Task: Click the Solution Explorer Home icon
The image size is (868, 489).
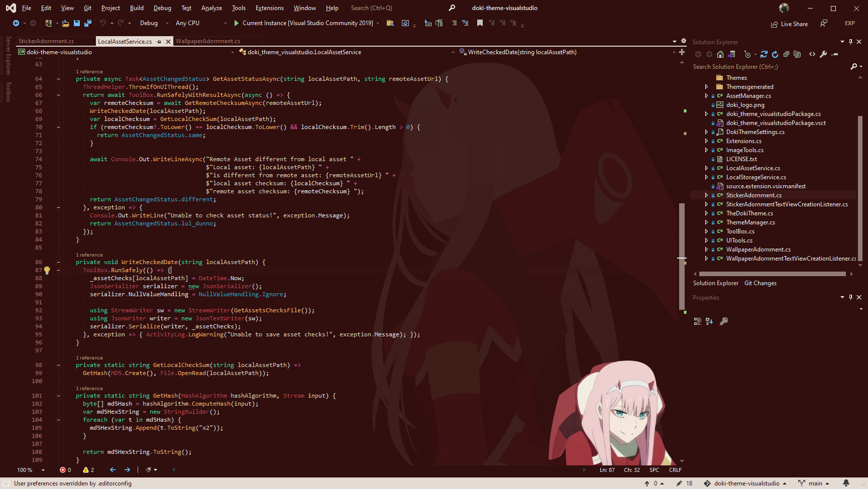Action: click(x=720, y=54)
